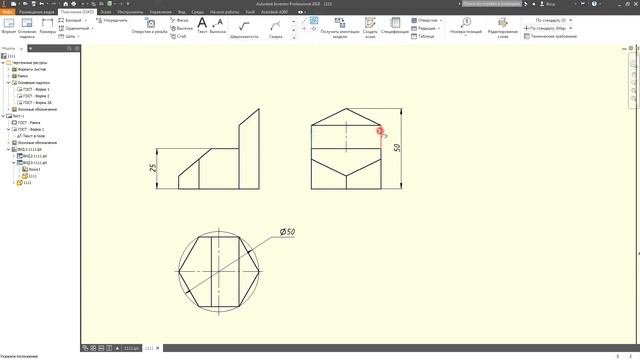Click the Home icon in quick access toolbar
This screenshot has width=640, height=360.
coord(65,4)
